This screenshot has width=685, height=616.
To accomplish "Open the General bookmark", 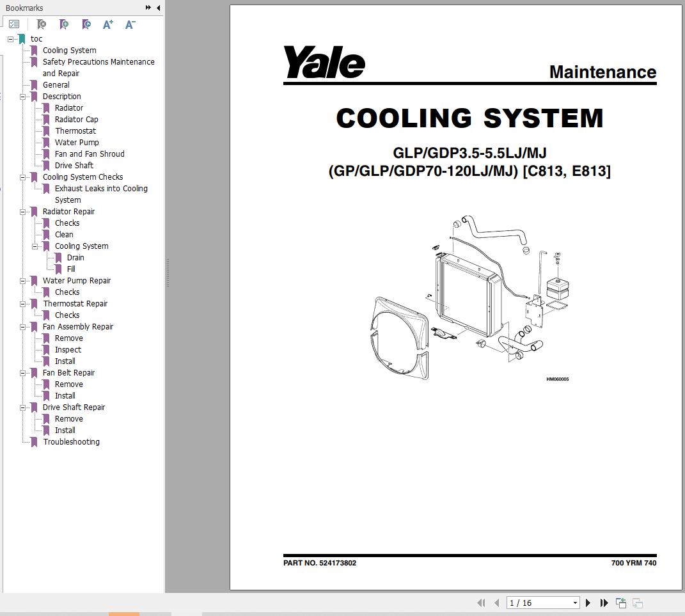I will 56,84.
